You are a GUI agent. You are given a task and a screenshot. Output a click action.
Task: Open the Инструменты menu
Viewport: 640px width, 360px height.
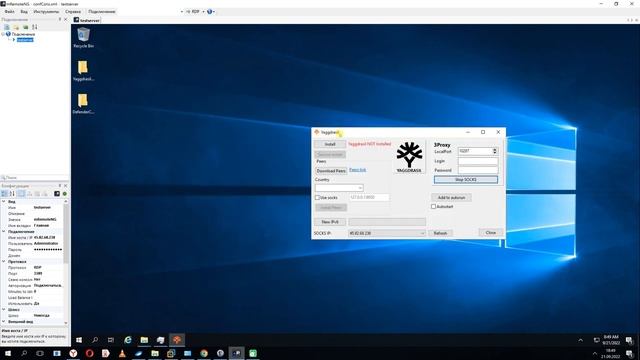(x=46, y=11)
